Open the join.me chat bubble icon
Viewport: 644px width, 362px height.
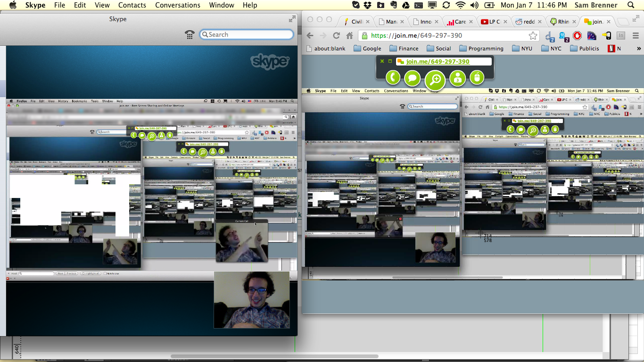412,77
